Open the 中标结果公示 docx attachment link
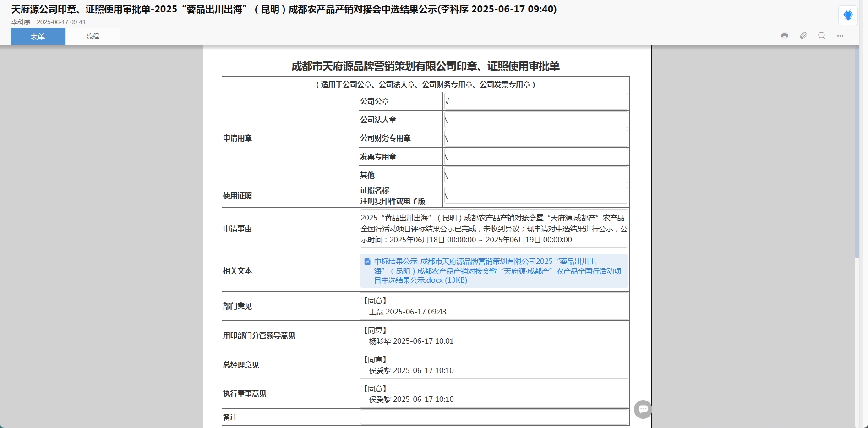The width and height of the screenshot is (868, 428). point(497,271)
